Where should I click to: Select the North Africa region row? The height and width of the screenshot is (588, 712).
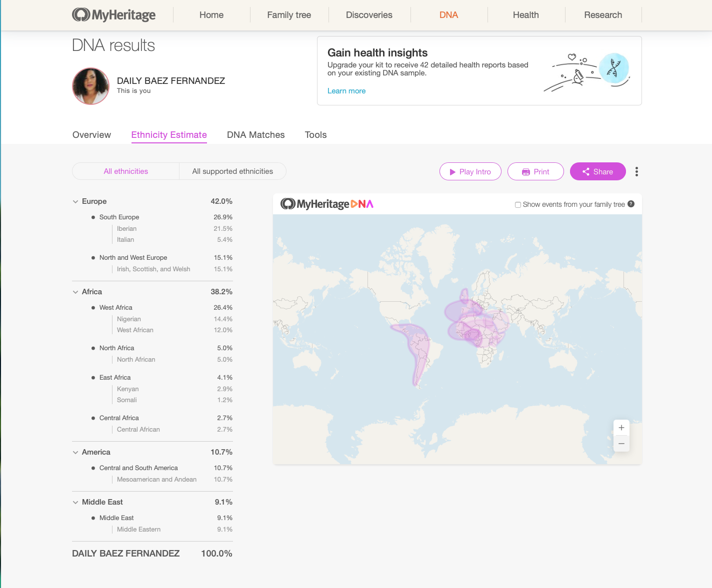tap(162, 348)
